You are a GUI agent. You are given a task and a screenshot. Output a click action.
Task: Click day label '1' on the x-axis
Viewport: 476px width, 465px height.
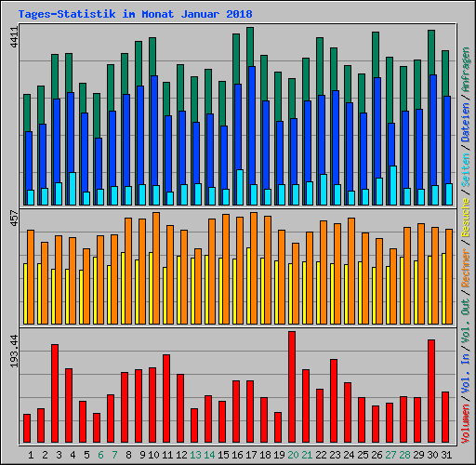pyautogui.click(x=31, y=455)
